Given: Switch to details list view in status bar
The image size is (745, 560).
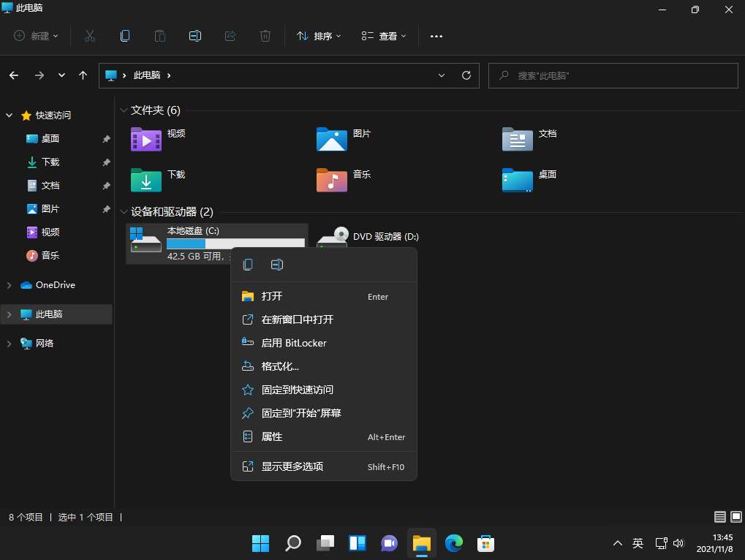Looking at the screenshot, I should click(x=720, y=517).
